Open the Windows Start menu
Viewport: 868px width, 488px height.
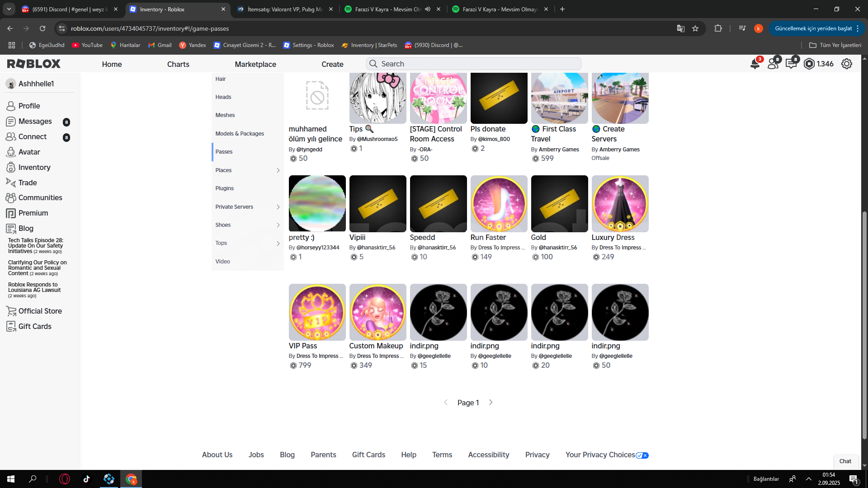pos(11,479)
